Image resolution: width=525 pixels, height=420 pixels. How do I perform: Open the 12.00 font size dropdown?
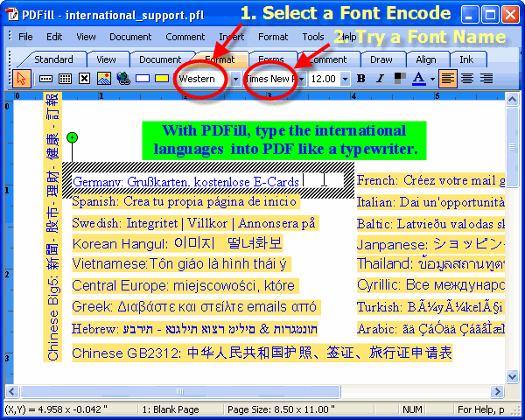(345, 79)
